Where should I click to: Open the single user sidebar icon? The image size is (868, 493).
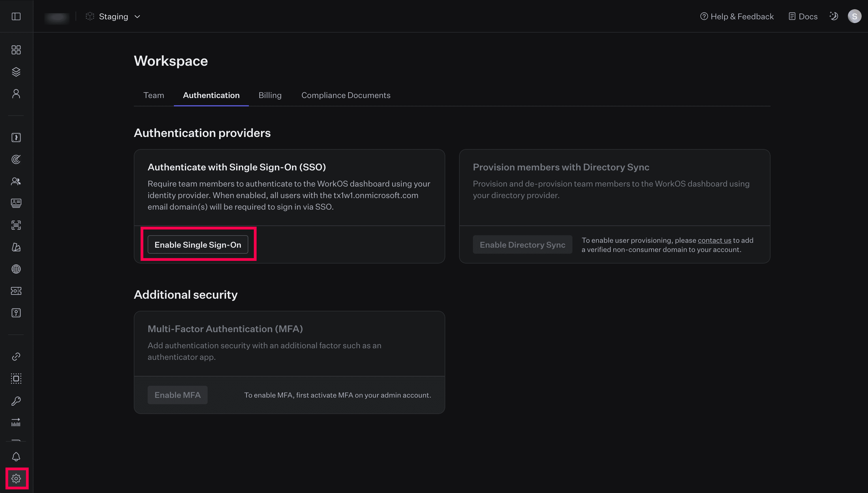[x=16, y=94]
